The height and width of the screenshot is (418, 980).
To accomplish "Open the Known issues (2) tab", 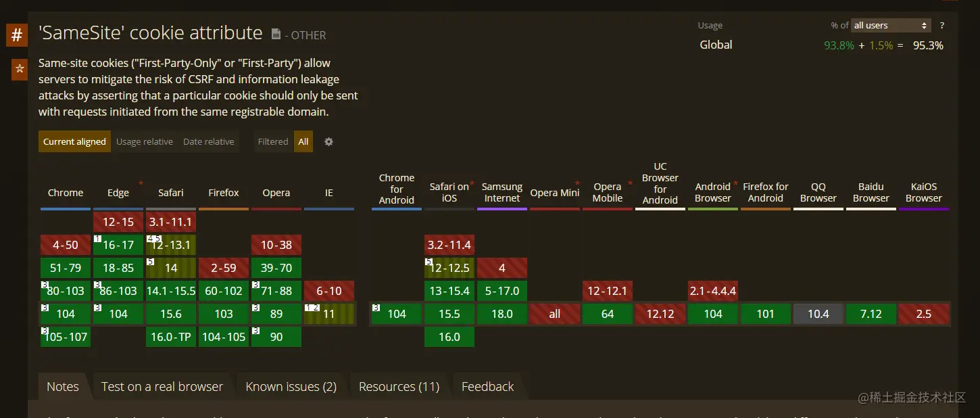I will click(x=291, y=386).
